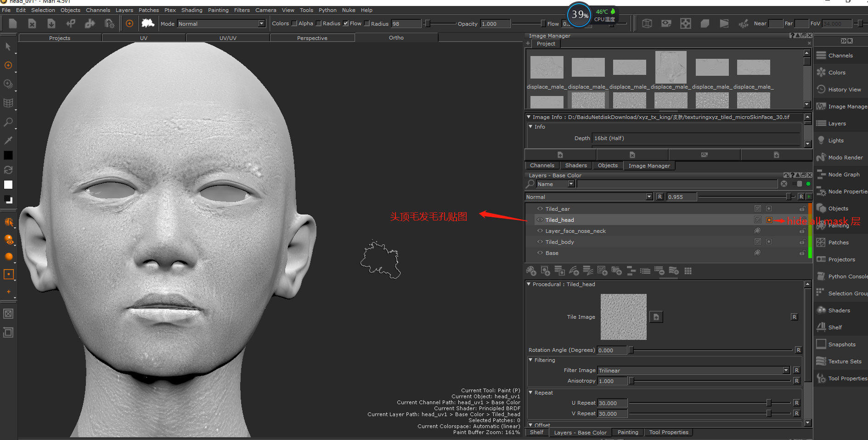The width and height of the screenshot is (868, 440).
Task: Switch to the Shaders tab
Action: tap(576, 165)
